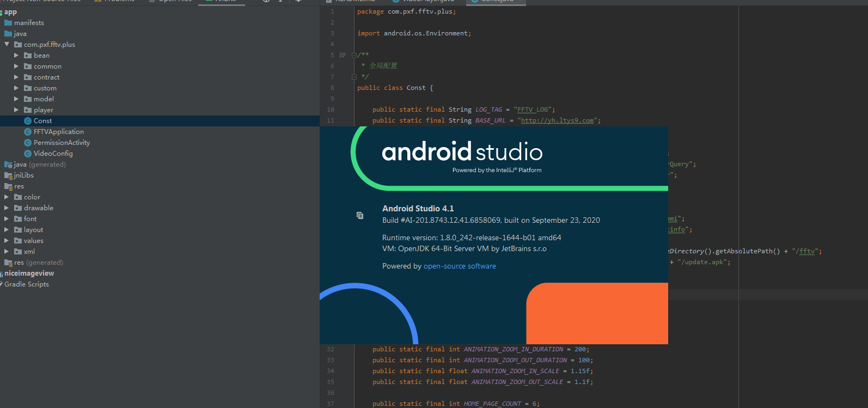Select the res folder row
The width and height of the screenshot is (868, 408).
click(x=160, y=186)
